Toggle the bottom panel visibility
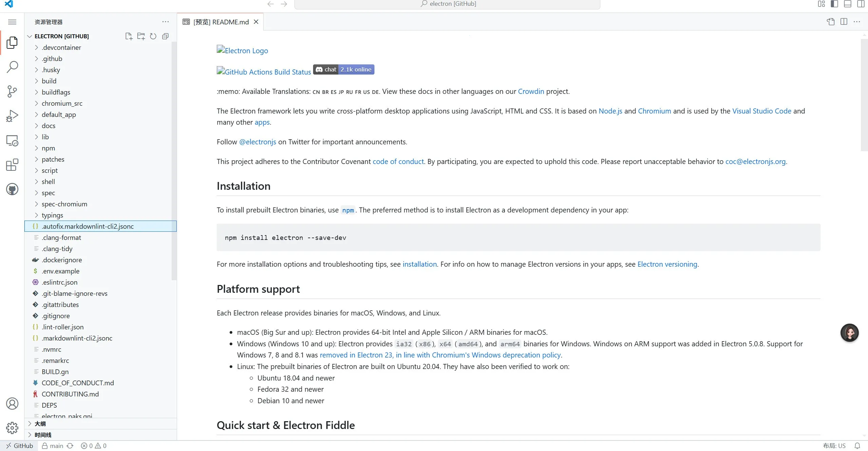Viewport: 868px width, 451px height. coord(848,4)
